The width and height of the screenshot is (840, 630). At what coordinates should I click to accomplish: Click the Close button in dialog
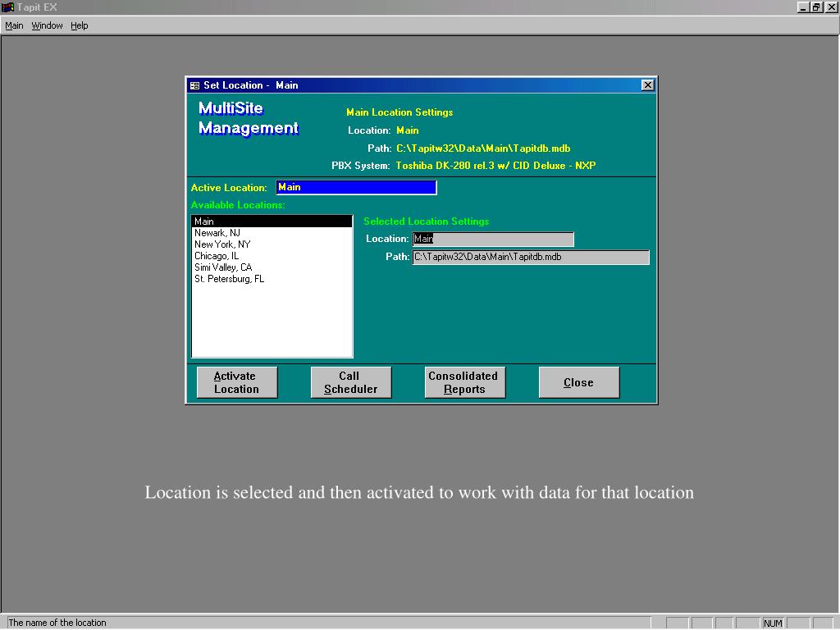point(578,382)
